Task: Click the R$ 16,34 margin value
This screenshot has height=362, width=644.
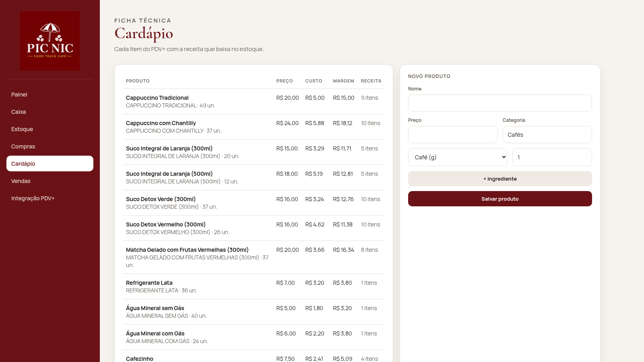Action: [343, 250]
